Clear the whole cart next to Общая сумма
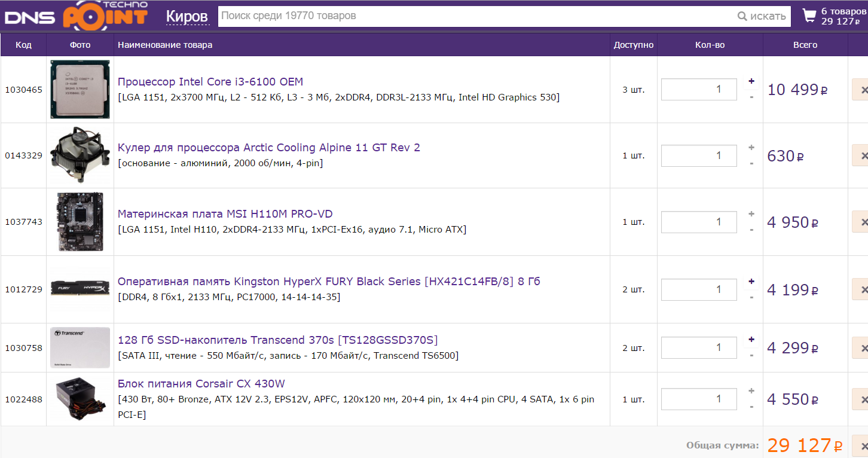This screenshot has height=458, width=868. click(861, 445)
